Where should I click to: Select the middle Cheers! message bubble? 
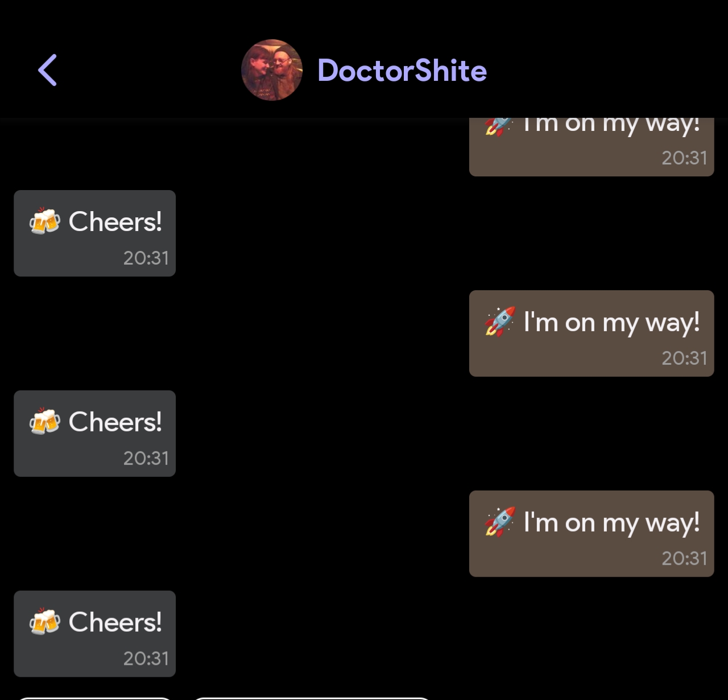pos(94,434)
